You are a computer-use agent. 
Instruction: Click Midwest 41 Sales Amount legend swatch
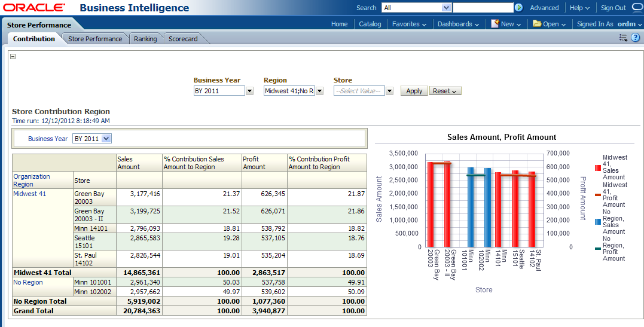tap(597, 168)
